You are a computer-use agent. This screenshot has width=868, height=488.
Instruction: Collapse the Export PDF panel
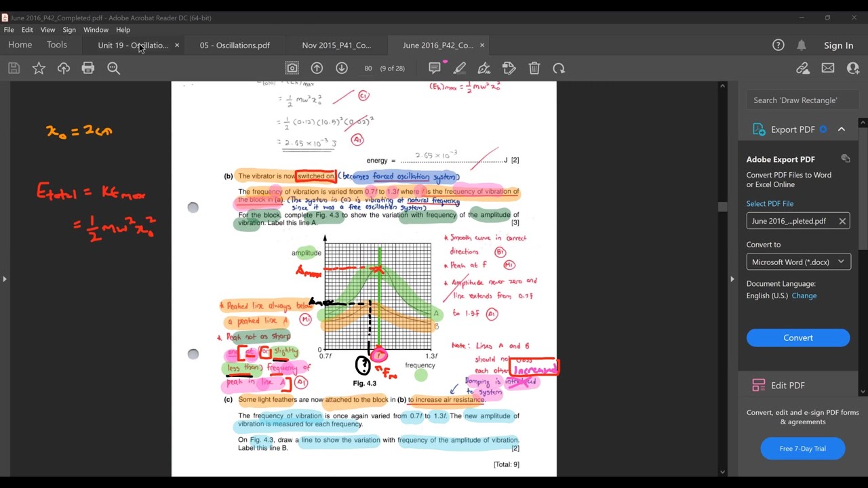842,129
